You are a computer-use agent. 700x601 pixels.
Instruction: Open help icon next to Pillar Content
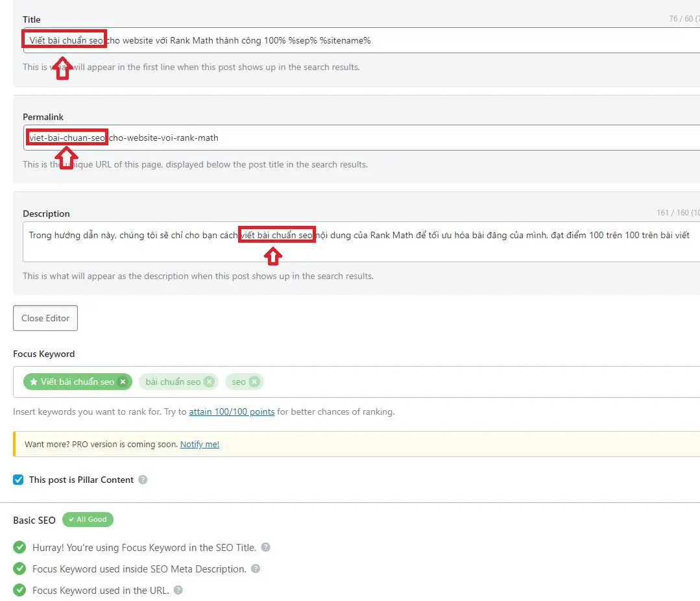pyautogui.click(x=143, y=480)
